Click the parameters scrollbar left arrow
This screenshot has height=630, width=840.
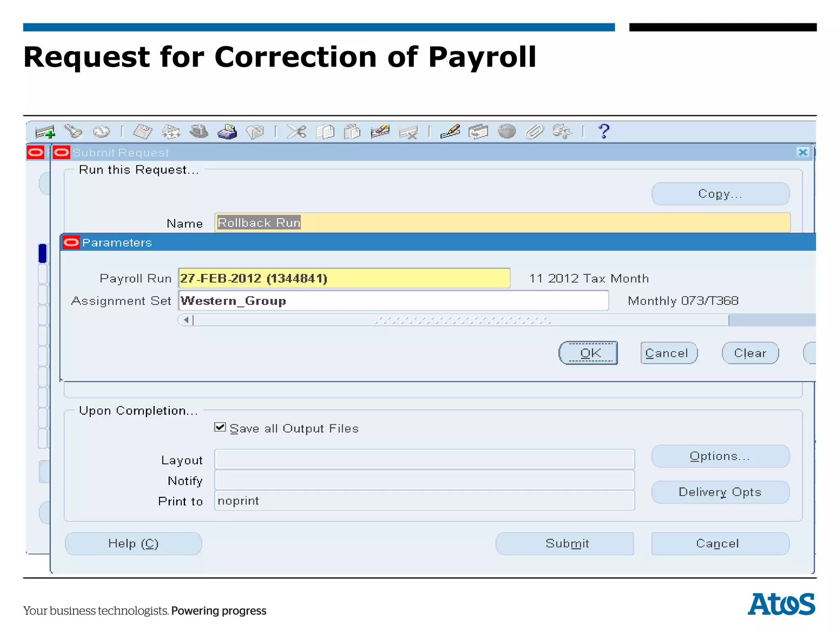click(186, 320)
